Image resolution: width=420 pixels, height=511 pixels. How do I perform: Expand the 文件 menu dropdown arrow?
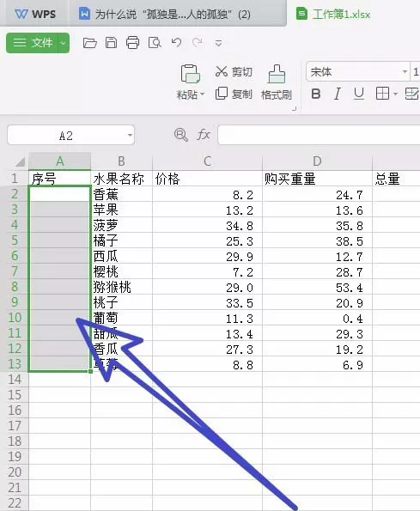64,43
